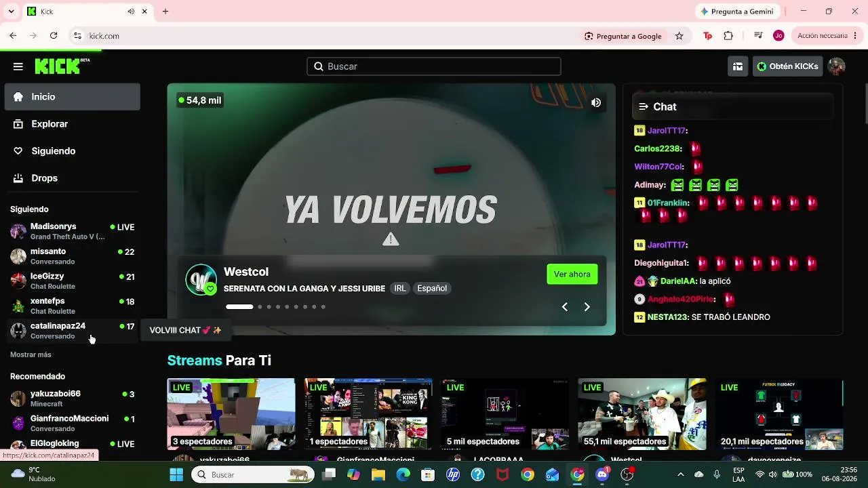Expand Mostrar más followed list
The width and height of the screenshot is (868, 488).
31,354
